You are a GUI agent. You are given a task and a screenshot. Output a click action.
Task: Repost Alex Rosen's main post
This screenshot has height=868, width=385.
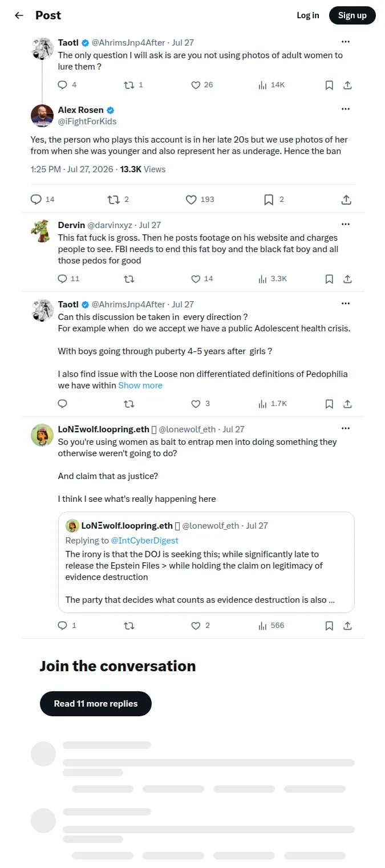[119, 200]
